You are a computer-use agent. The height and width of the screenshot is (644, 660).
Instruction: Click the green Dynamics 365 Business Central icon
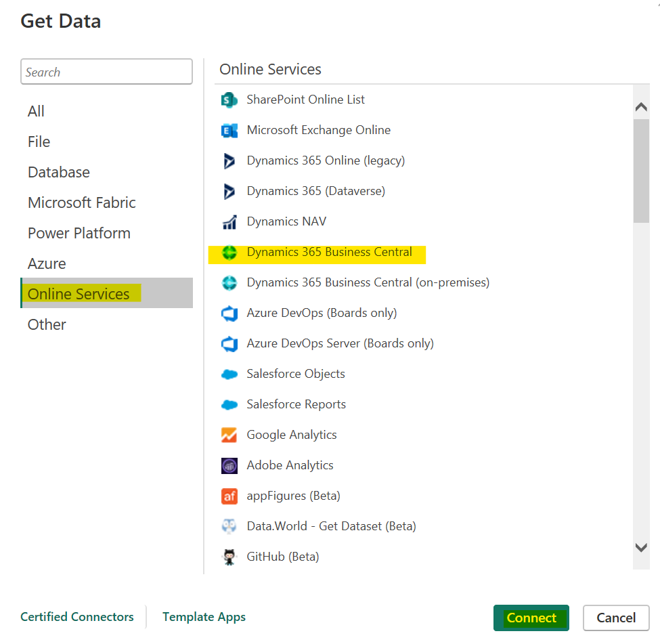coord(229,253)
